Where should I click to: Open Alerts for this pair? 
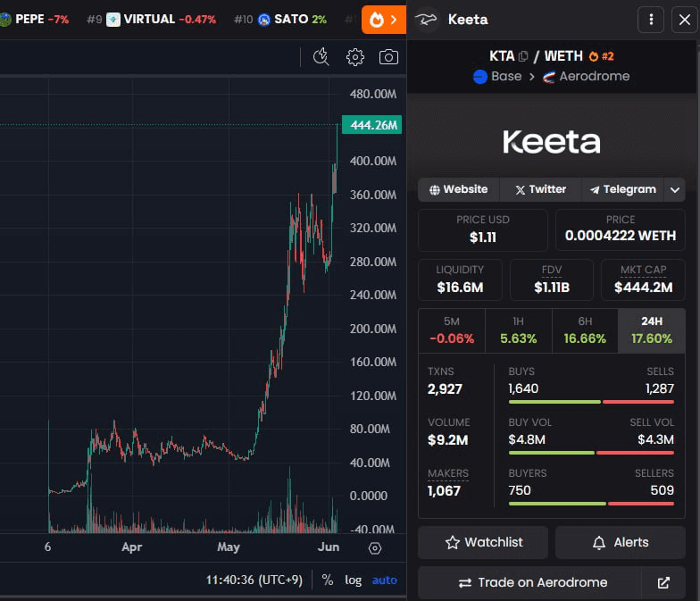pyautogui.click(x=620, y=543)
